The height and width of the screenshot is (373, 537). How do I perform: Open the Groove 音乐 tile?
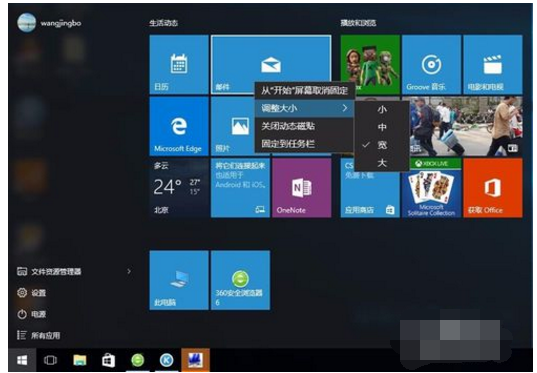[431, 64]
